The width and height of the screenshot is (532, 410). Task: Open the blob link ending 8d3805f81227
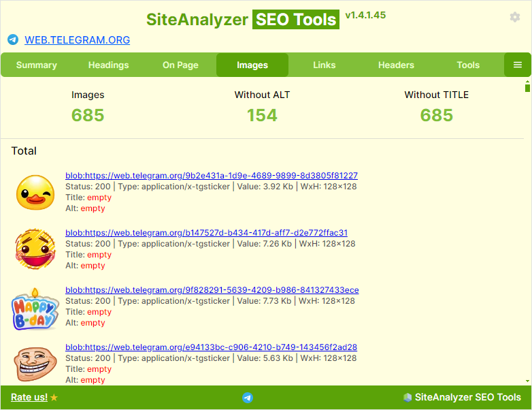[x=212, y=176]
